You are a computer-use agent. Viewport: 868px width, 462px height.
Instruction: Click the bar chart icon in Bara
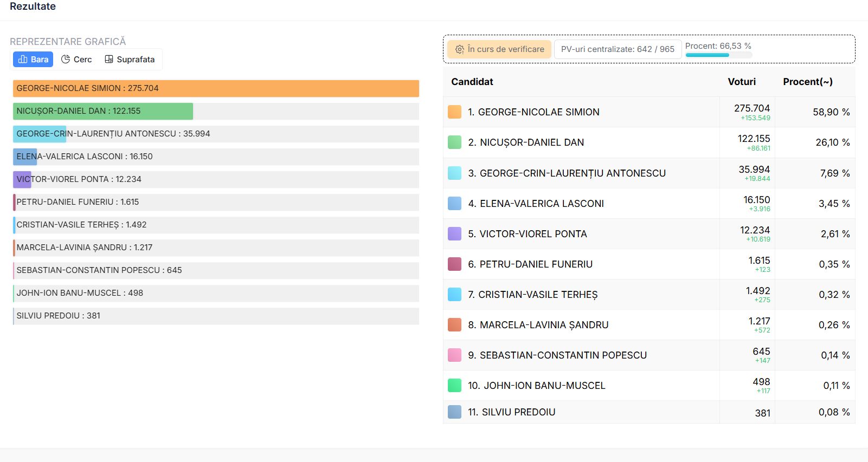point(23,60)
